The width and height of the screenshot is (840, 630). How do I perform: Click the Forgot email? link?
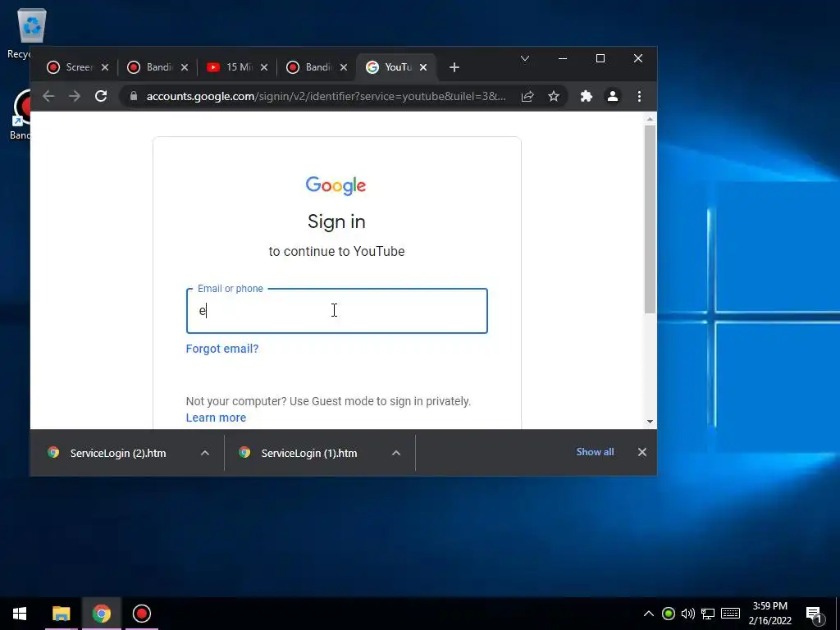pyautogui.click(x=222, y=349)
